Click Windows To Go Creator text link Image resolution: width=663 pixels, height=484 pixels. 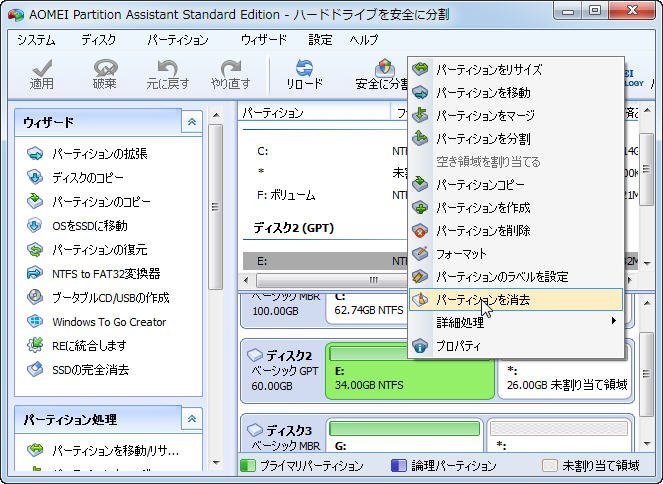click(109, 322)
